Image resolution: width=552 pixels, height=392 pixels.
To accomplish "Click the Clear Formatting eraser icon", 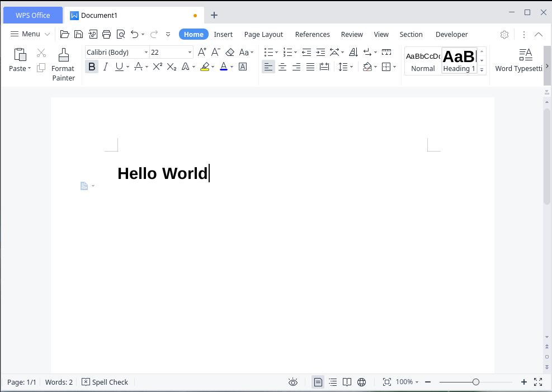I will (x=230, y=52).
